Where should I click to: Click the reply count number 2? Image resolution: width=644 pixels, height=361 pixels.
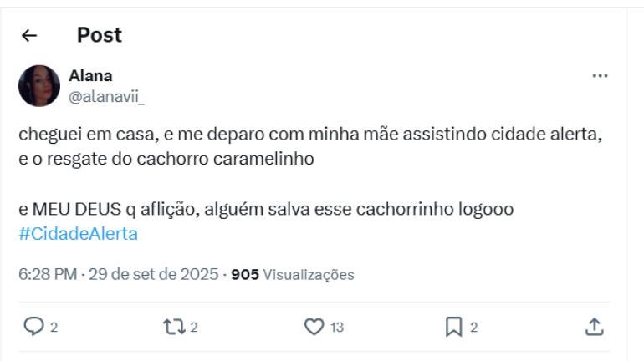pyautogui.click(x=54, y=328)
